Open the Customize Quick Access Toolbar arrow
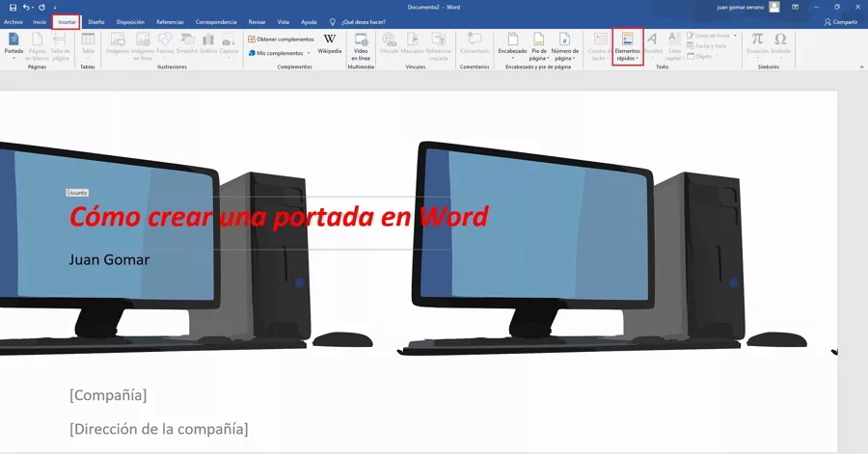This screenshot has height=454, width=868. (x=55, y=7)
